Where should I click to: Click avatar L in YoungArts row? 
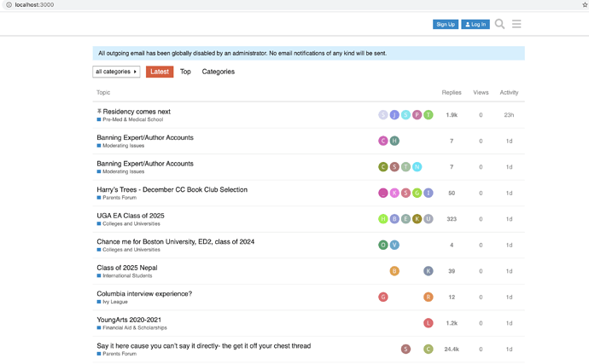(x=429, y=323)
